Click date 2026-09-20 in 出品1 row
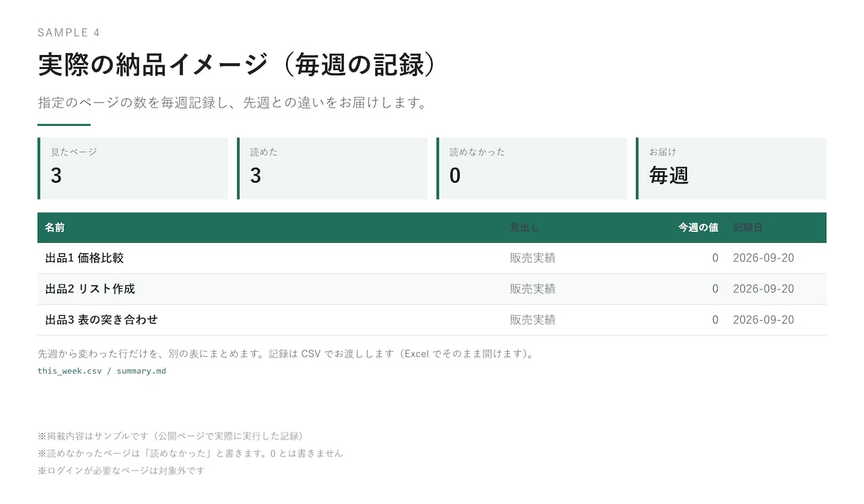864x504 pixels. 763,258
